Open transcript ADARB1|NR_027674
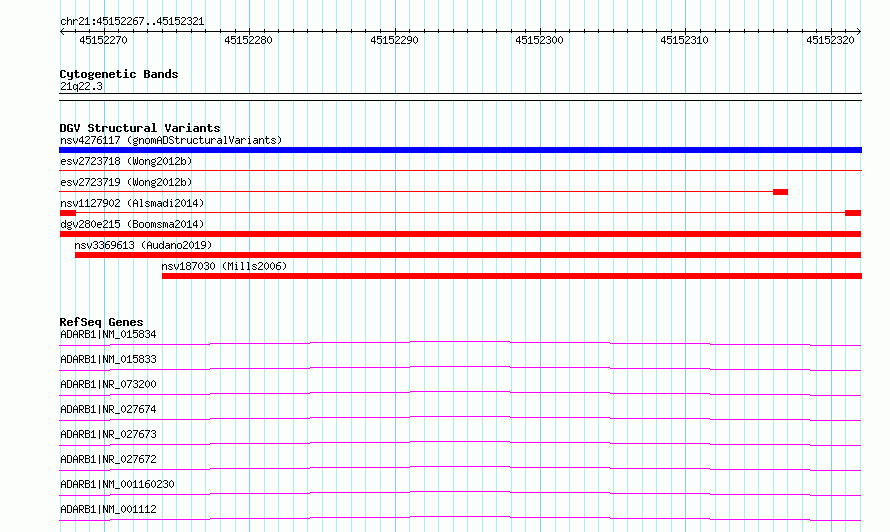 point(108,409)
